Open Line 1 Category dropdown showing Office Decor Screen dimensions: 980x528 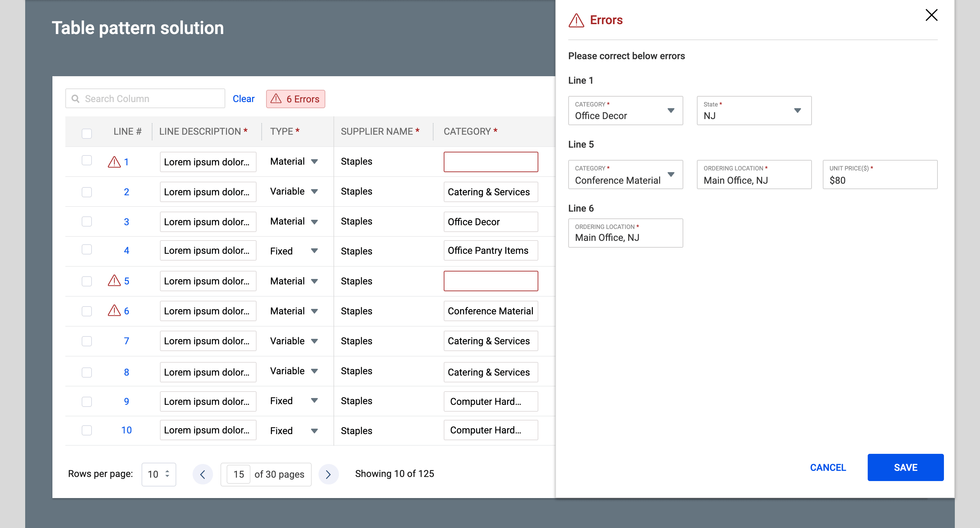pyautogui.click(x=625, y=111)
